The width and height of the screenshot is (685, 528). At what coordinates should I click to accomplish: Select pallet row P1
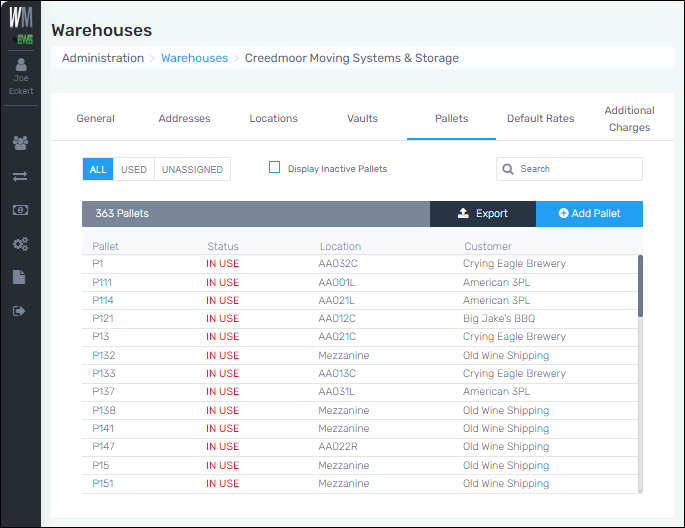click(360, 264)
